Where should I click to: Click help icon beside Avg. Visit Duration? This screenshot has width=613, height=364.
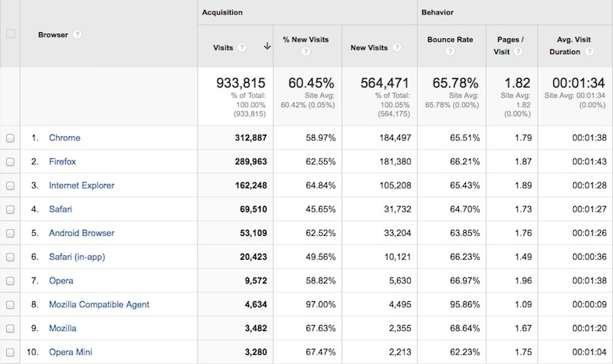coord(589,52)
